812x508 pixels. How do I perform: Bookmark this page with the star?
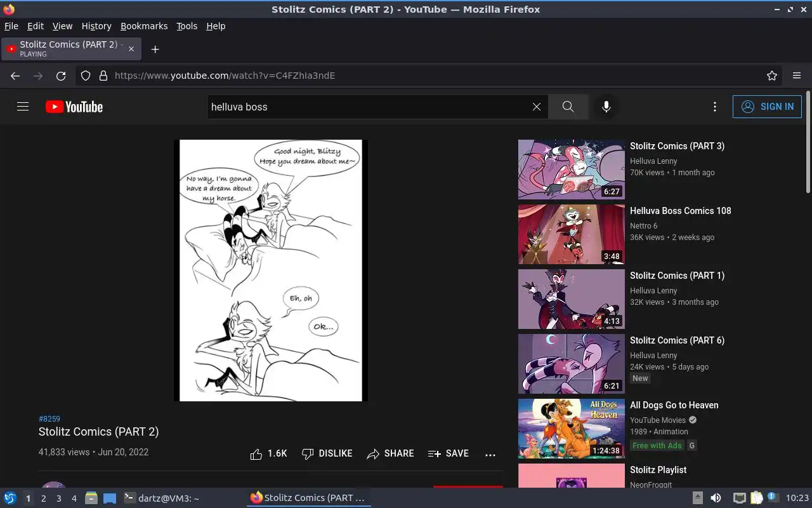772,76
